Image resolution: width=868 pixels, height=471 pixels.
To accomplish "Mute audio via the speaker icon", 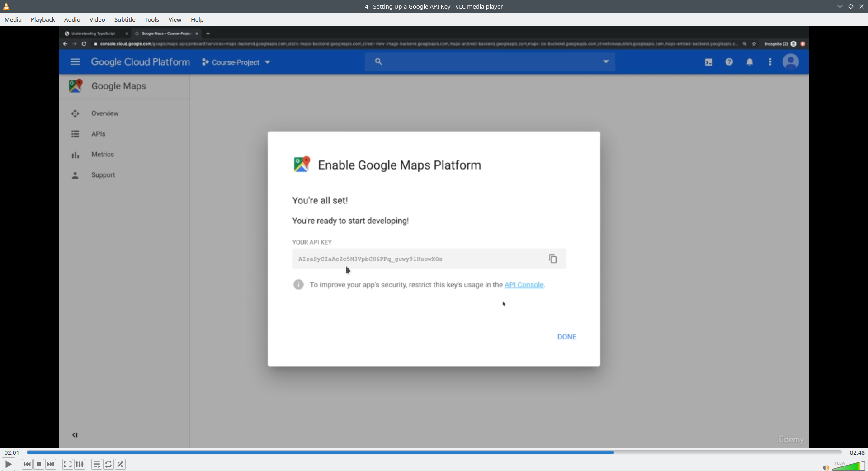I will click(826, 467).
